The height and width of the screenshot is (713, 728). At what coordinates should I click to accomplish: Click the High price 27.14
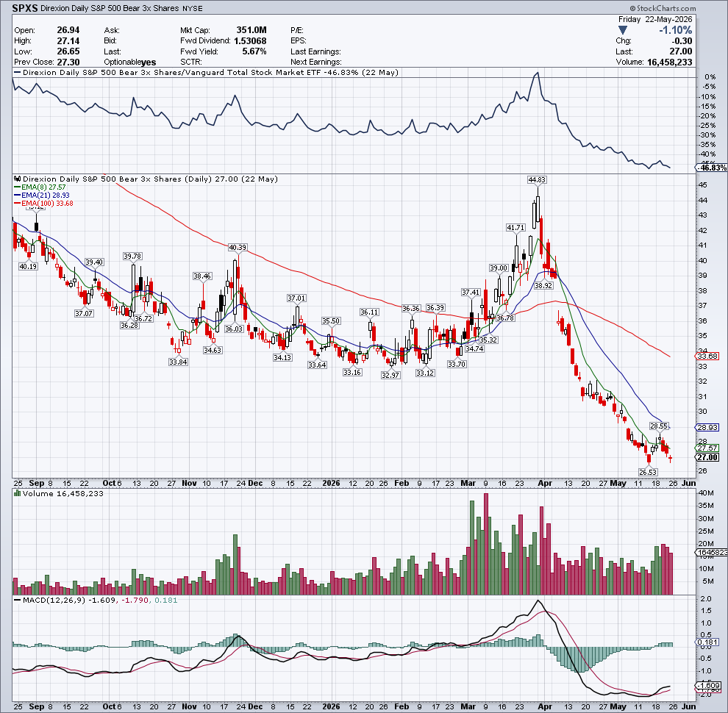(68, 41)
